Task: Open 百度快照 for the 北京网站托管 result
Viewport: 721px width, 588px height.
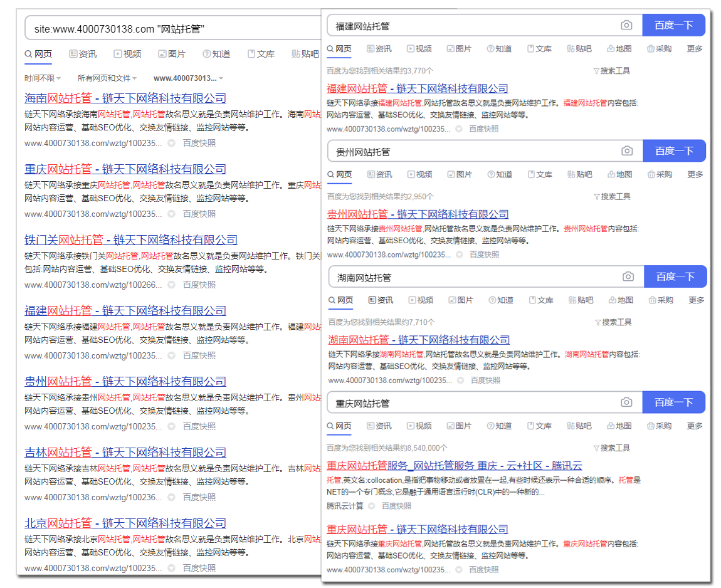Action: pyautogui.click(x=199, y=568)
